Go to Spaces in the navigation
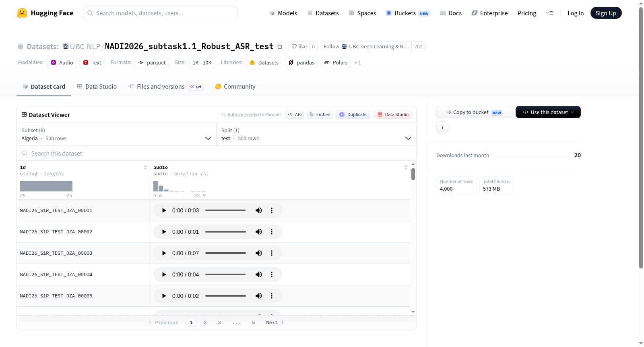The width and height of the screenshot is (644, 347). tap(363, 13)
